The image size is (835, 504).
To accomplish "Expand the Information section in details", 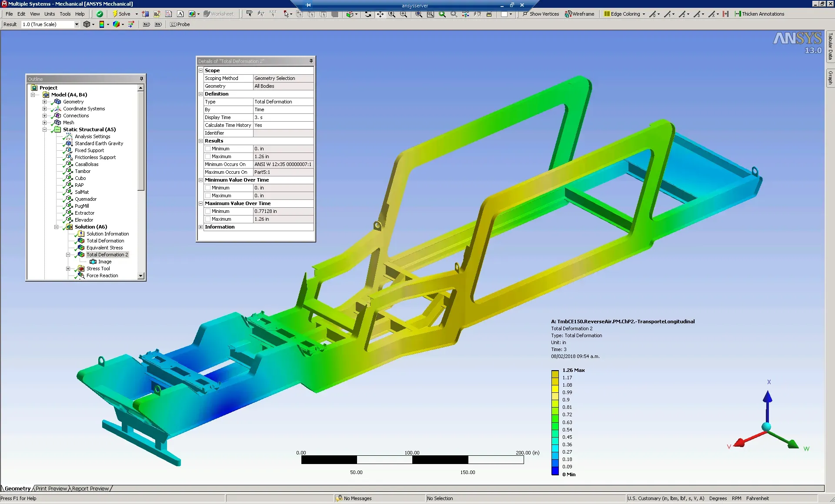I will (201, 227).
